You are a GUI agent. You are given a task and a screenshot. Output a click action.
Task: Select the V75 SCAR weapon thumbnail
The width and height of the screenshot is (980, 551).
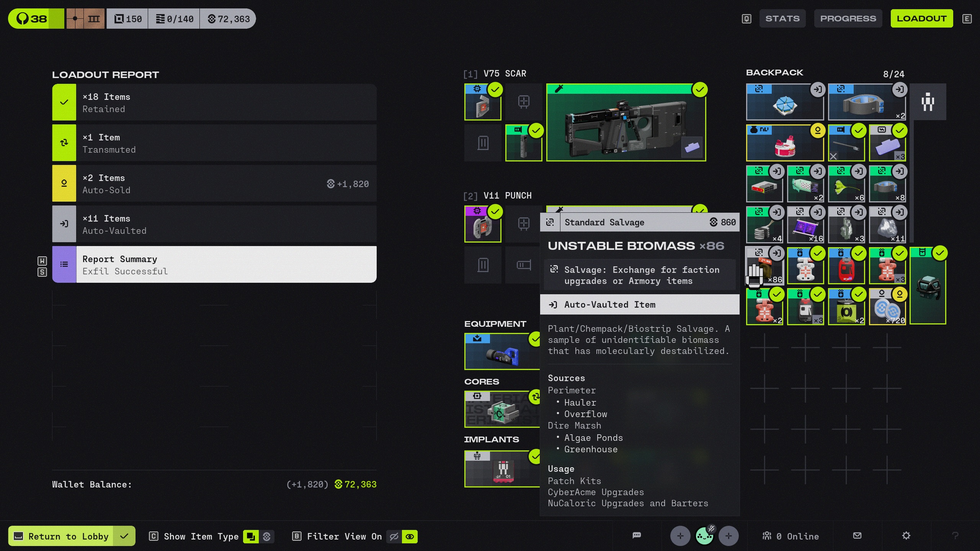click(x=626, y=123)
